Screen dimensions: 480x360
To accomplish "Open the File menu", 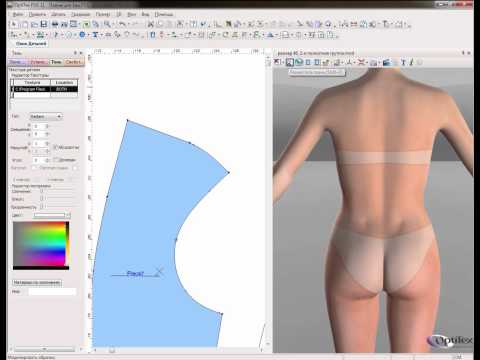I will coord(17,14).
